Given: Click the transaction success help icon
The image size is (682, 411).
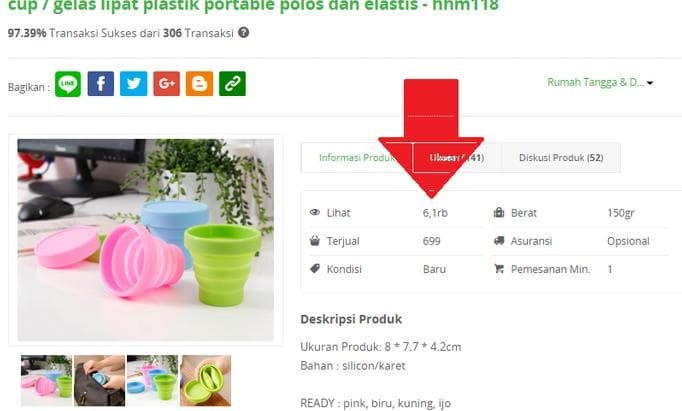Looking at the screenshot, I should 244,33.
